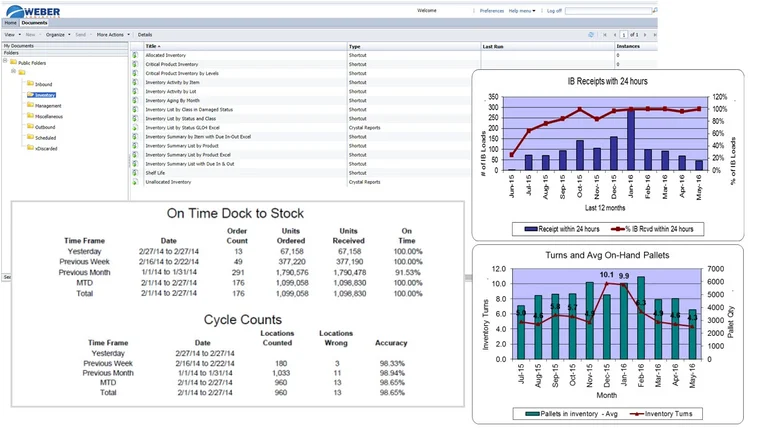Select the Documents tab
This screenshot has width=758, height=428.
pos(33,22)
